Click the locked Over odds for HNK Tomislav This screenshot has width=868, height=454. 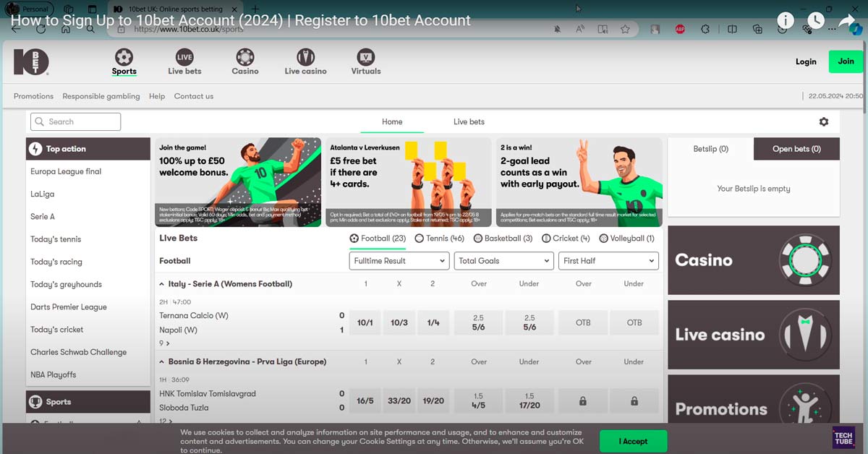click(x=583, y=401)
